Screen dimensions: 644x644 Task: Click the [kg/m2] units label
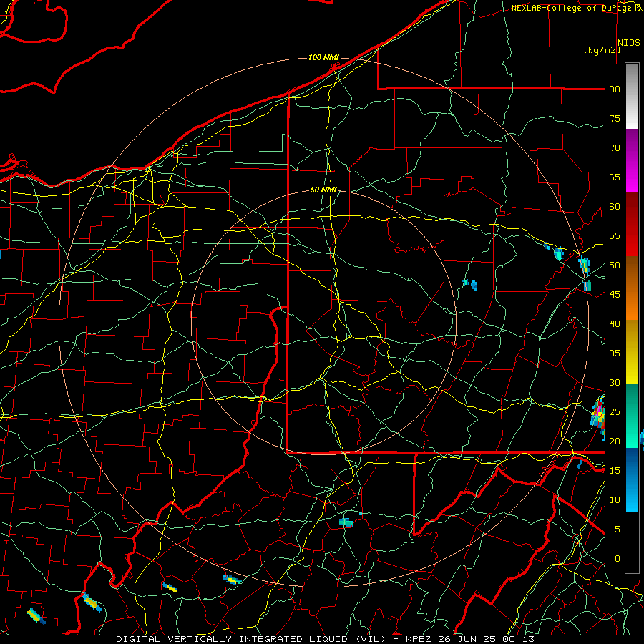click(x=602, y=50)
